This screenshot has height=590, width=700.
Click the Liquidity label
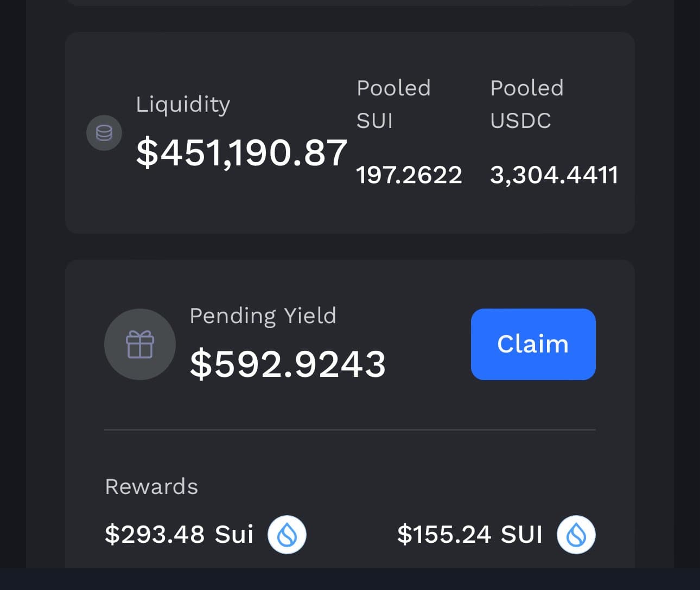(183, 104)
